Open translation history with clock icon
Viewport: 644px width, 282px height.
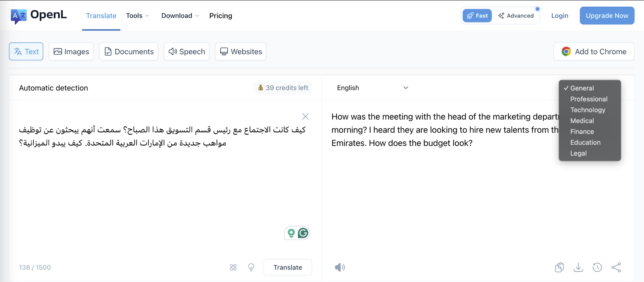[597, 267]
